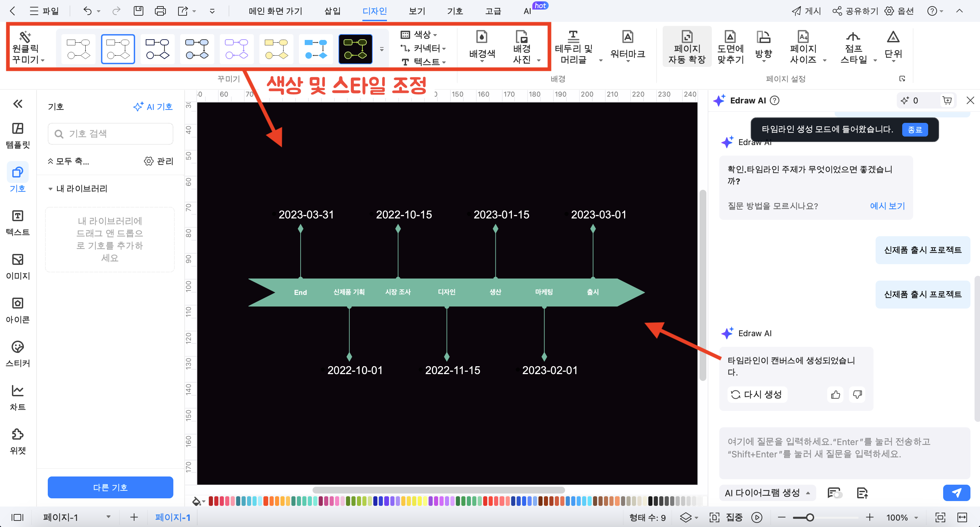
Task: Open the 이미지 sidebar panel
Action: [x=17, y=266]
